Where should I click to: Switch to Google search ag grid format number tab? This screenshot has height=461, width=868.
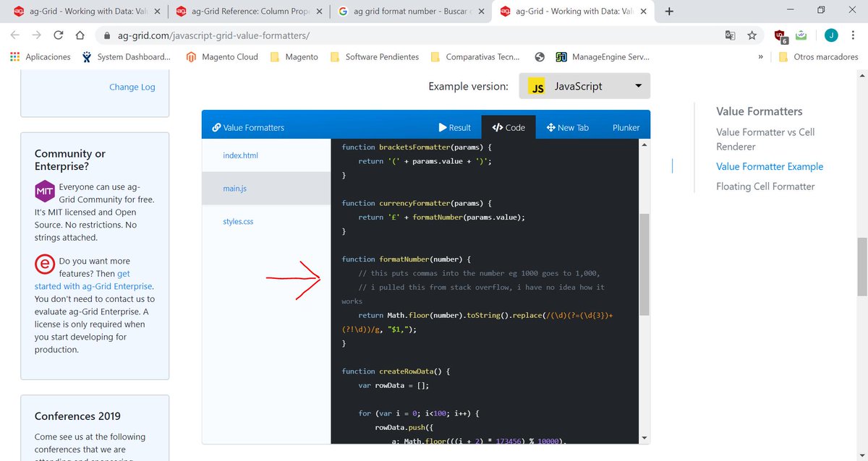tap(409, 11)
